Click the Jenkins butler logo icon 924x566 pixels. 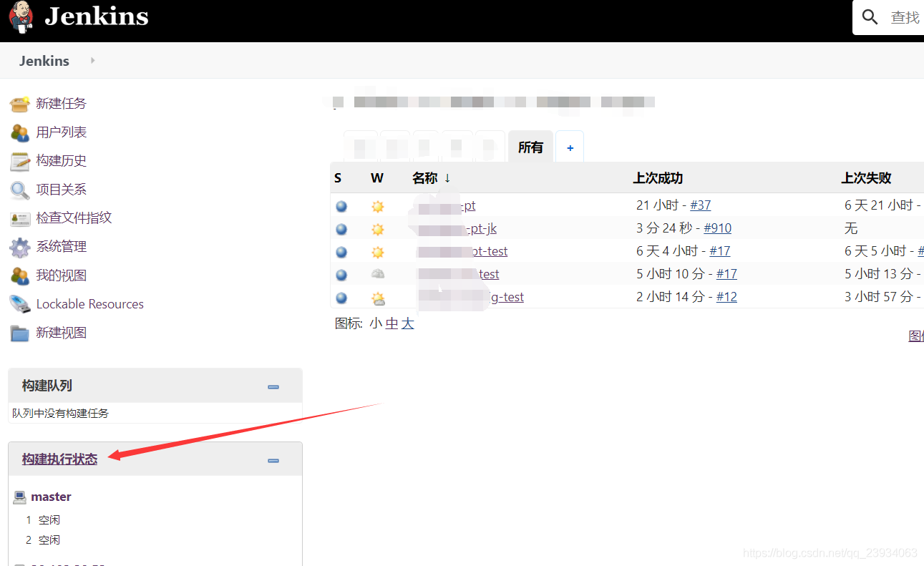(21, 16)
